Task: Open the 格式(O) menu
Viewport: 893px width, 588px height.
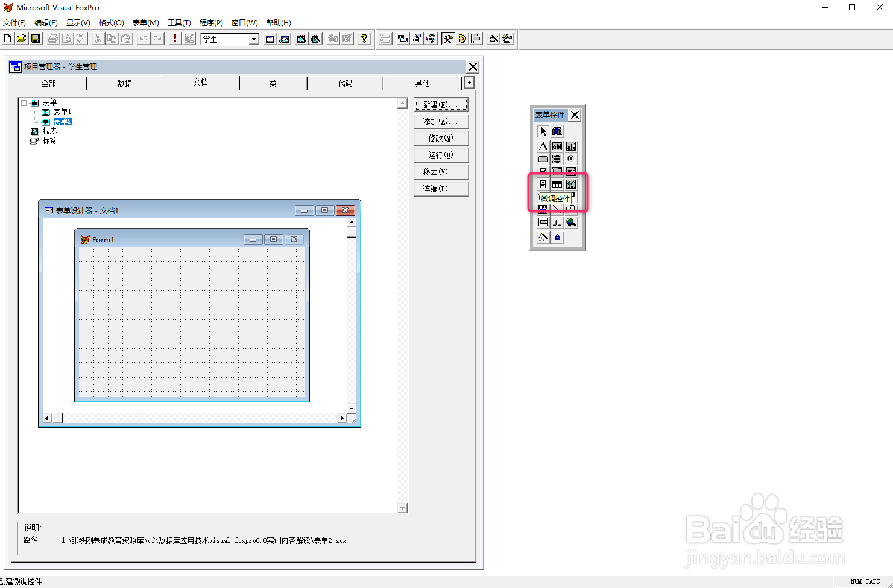Action: coord(111,23)
